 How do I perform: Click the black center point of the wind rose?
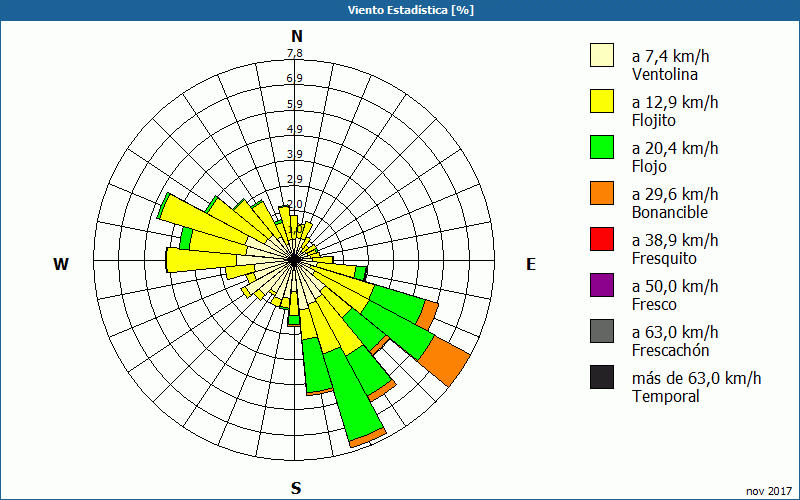(294, 260)
